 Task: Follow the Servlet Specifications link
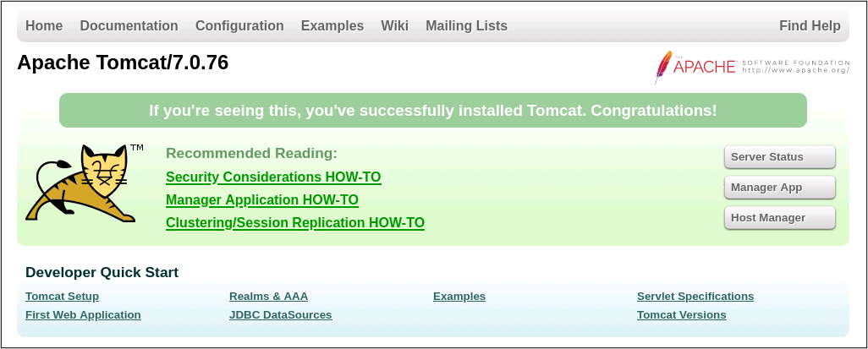click(695, 297)
